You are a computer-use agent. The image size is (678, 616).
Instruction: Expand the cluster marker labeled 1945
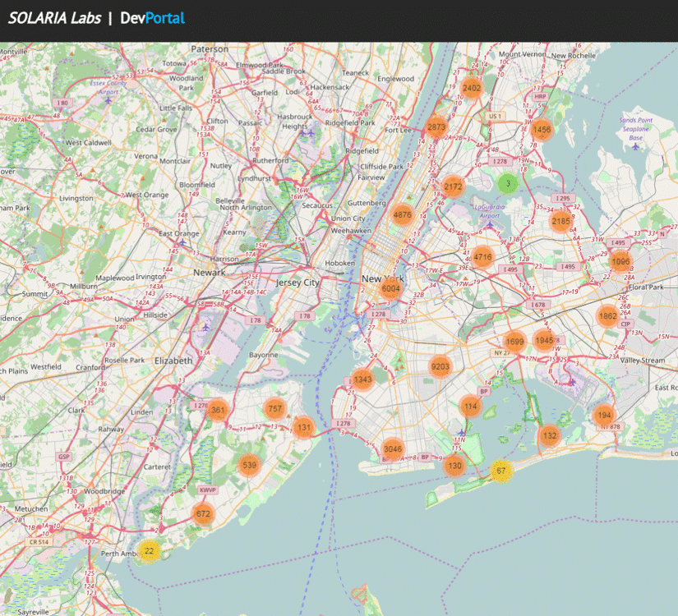point(544,340)
